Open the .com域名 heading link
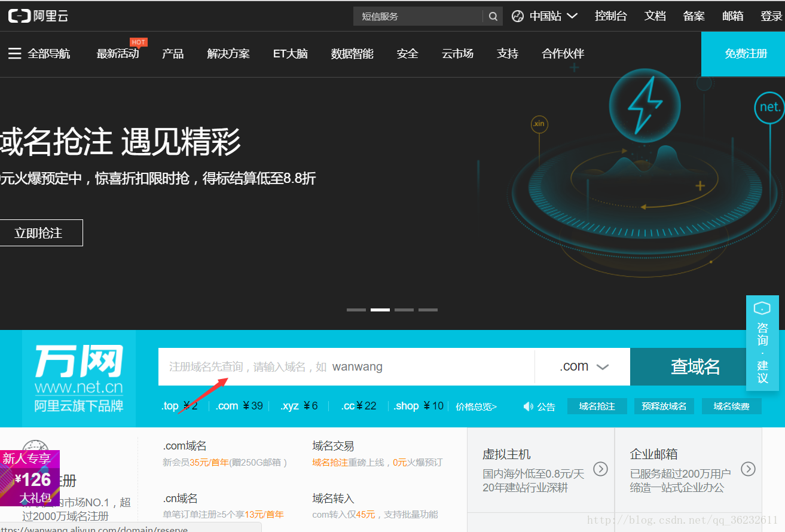Screen dimensions: 785x532 [185, 446]
